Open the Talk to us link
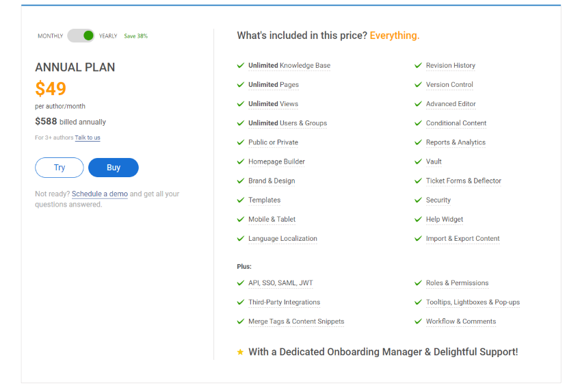Viewport: 580px width, 392px height. click(88, 138)
